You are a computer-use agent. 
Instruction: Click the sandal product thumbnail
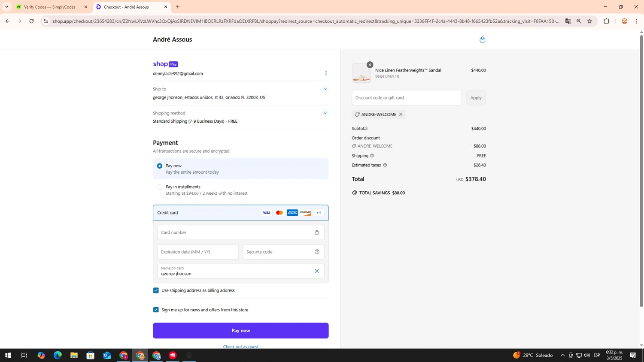tap(361, 73)
